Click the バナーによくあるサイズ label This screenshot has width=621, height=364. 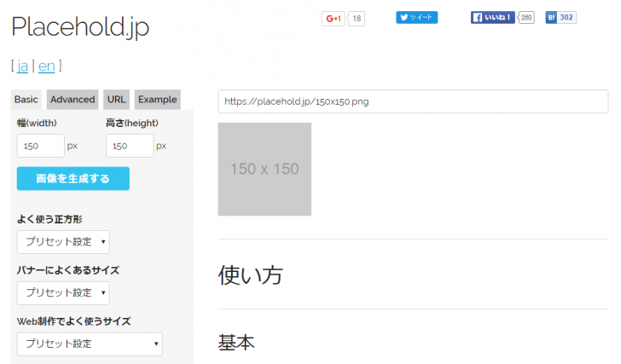click(68, 270)
